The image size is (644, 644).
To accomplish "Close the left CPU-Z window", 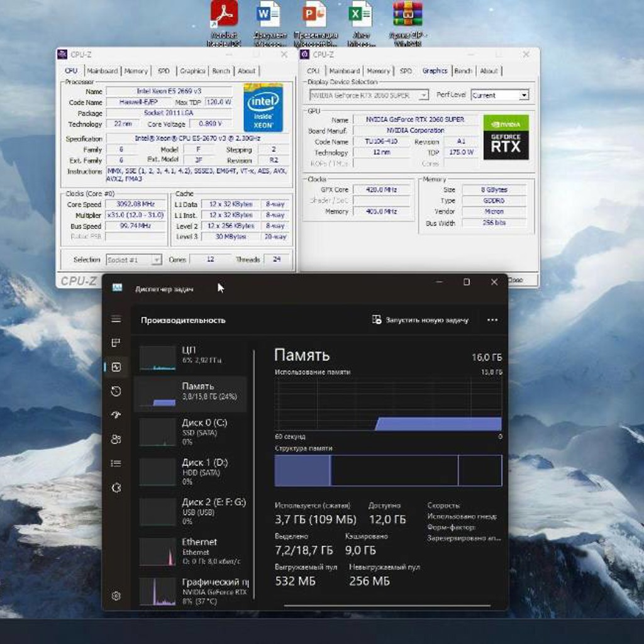I will pos(284,54).
